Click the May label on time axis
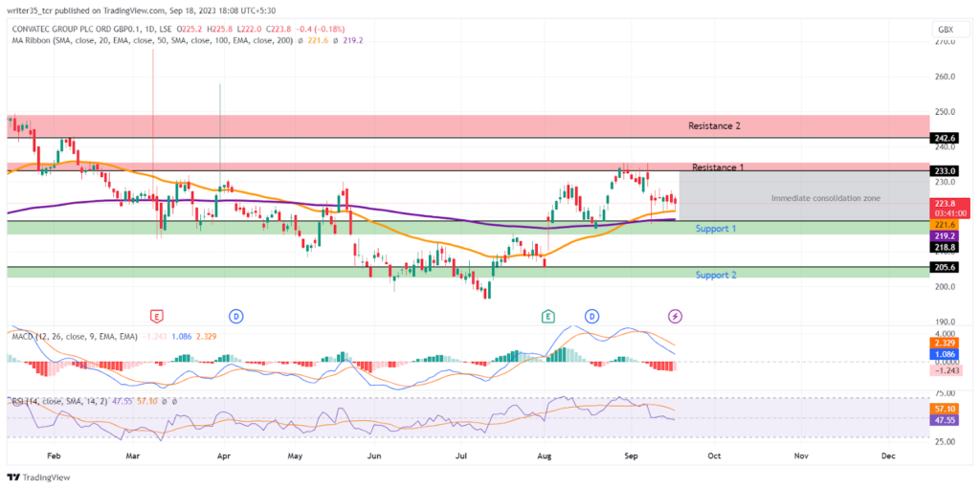Screen dimensions: 980x489 (x=296, y=456)
